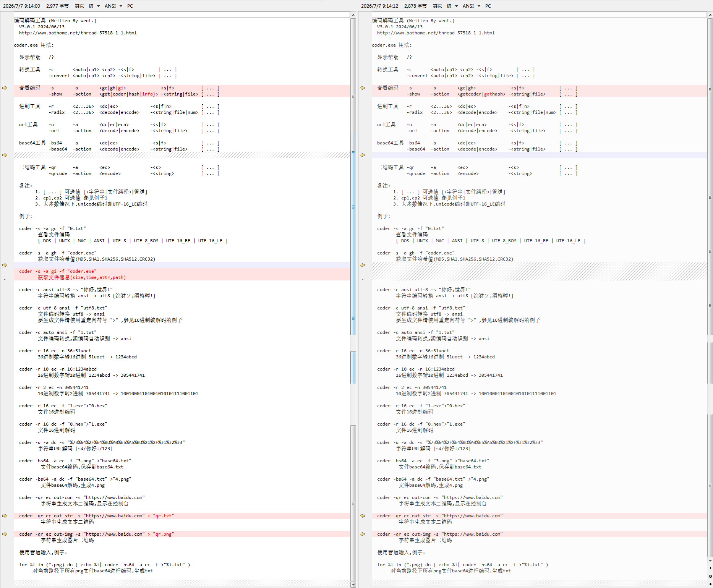Image resolution: width=713 pixels, height=588 pixels.
Task: Click the left pane PC line-ending label
Action: 130,6
